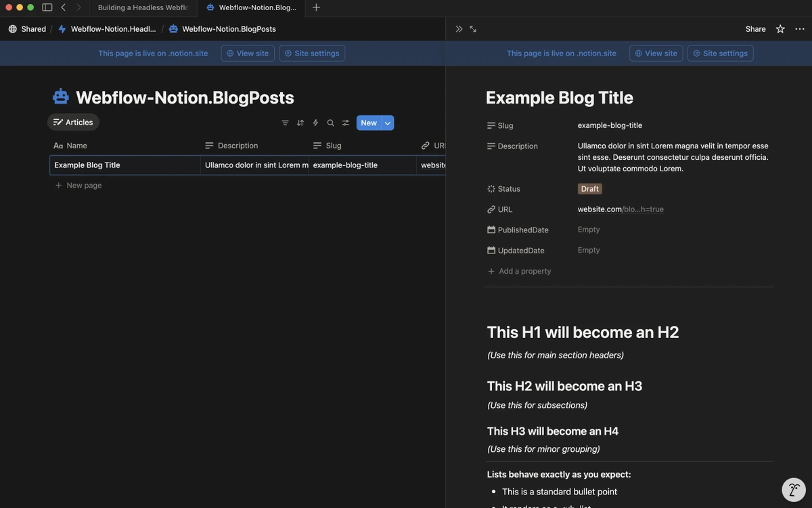This screenshot has width=812, height=508.
Task: Open Webflow-Notion.Headl... breadcrumb
Action: click(x=107, y=29)
